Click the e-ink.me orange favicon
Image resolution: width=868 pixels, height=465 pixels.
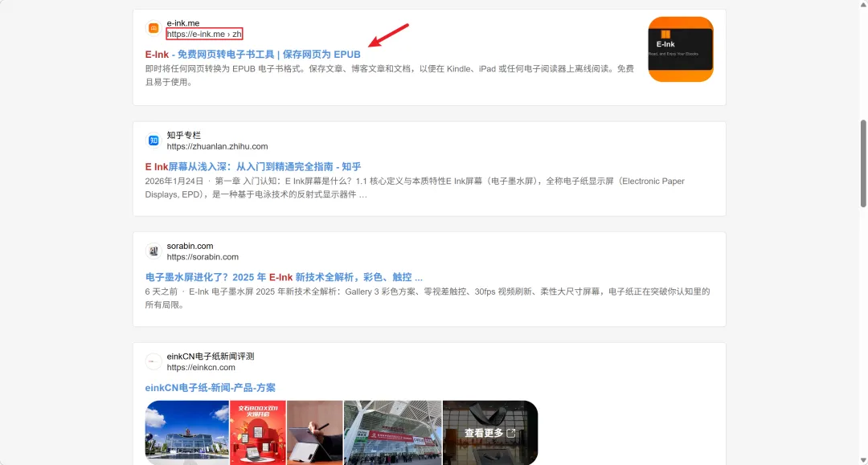click(154, 28)
